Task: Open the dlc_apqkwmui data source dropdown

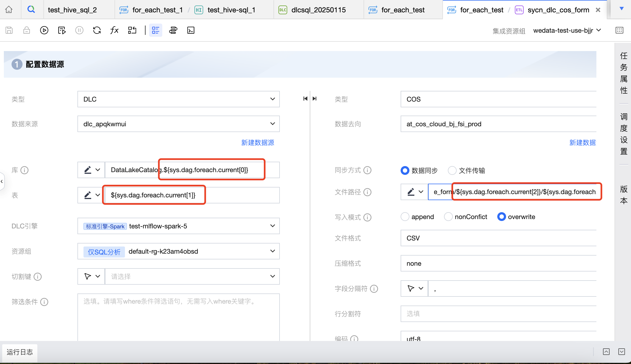Action: point(178,124)
